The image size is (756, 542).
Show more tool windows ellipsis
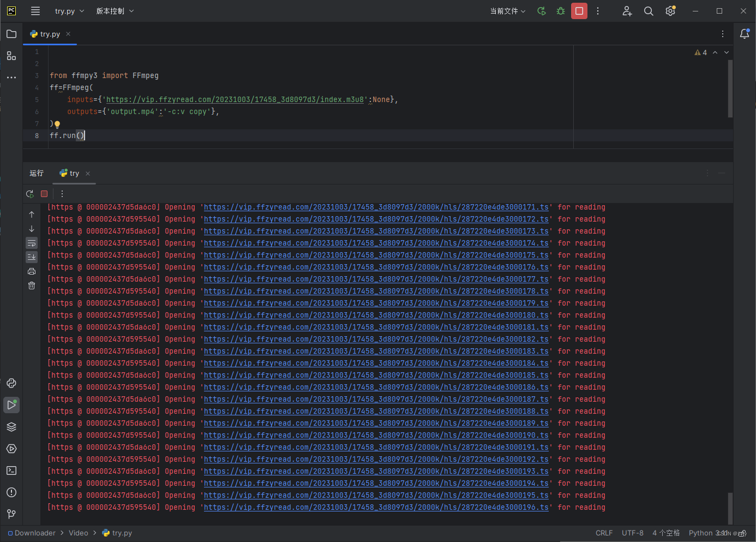tap(11, 78)
